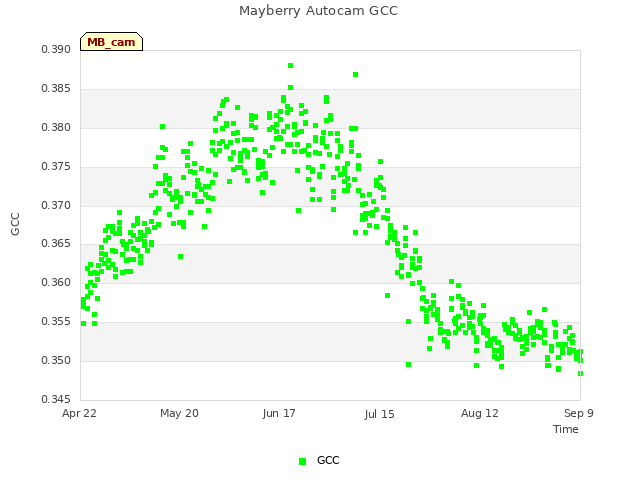Click the 0.390 y-axis value
The width and height of the screenshot is (640, 480).
tap(56, 49)
